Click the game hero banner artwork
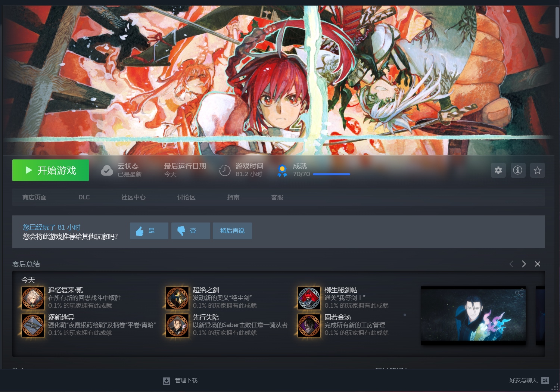This screenshot has height=392, width=560. (x=279, y=80)
